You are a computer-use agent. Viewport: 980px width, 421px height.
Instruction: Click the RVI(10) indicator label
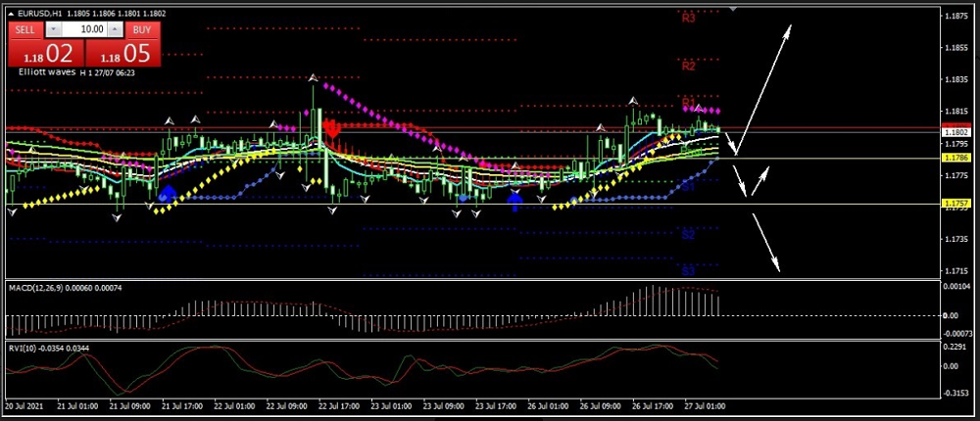click(x=24, y=349)
